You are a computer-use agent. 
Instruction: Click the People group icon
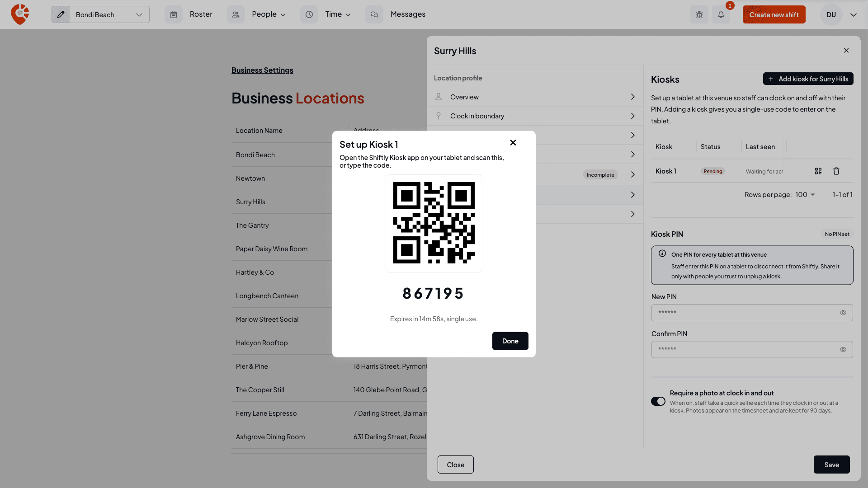[x=236, y=14]
